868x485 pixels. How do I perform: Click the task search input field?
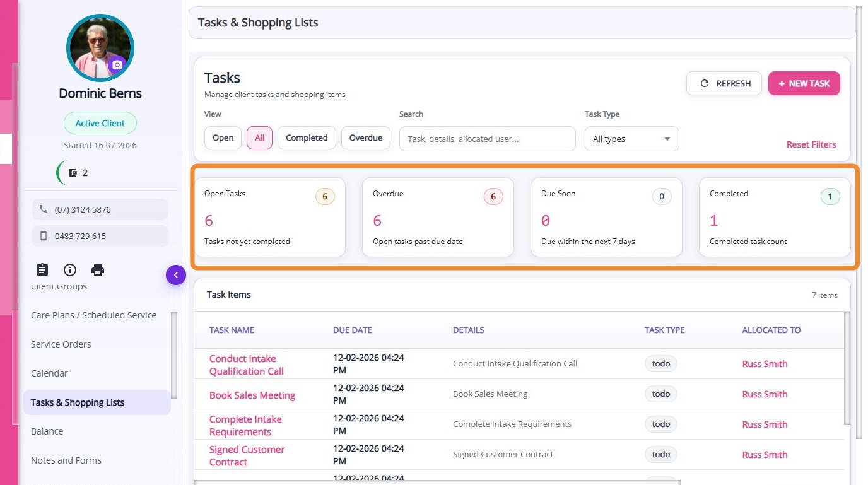point(488,139)
